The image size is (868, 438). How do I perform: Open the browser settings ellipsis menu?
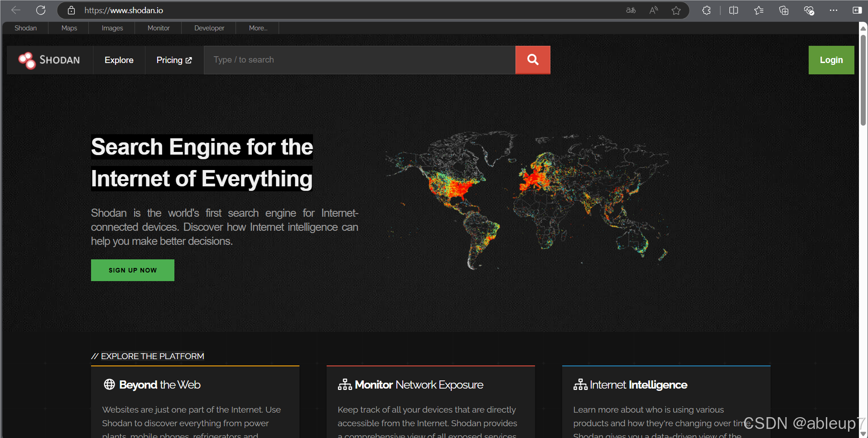point(834,10)
